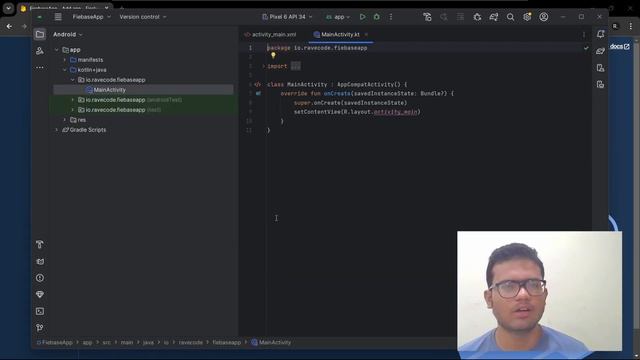Open the Version control dropdown
Image resolution: width=640 pixels, height=360 pixels.
143,17
